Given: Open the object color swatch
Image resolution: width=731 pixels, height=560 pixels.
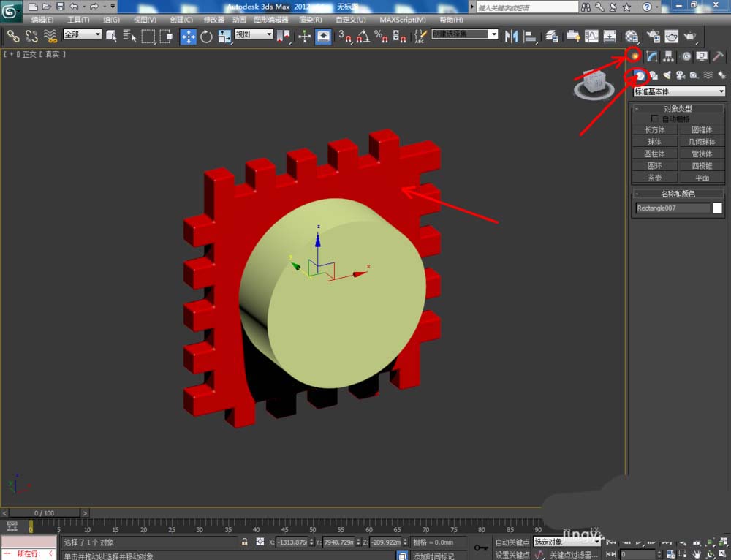Looking at the screenshot, I should [718, 208].
